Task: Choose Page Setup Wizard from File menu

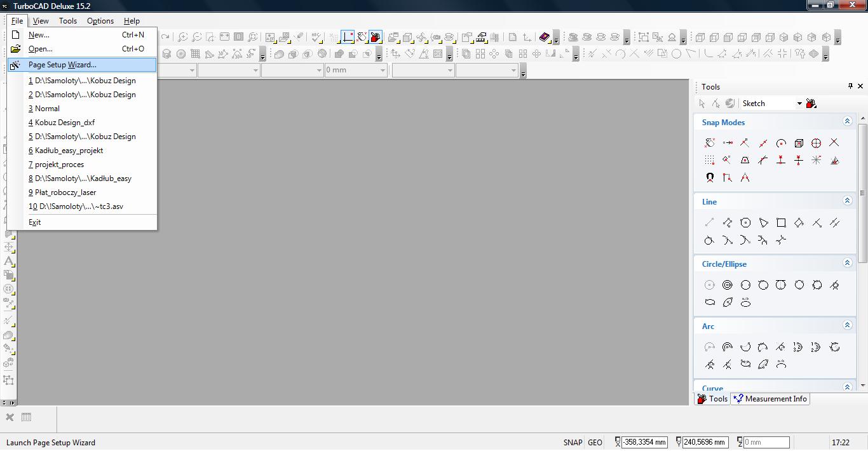Action: pos(62,65)
